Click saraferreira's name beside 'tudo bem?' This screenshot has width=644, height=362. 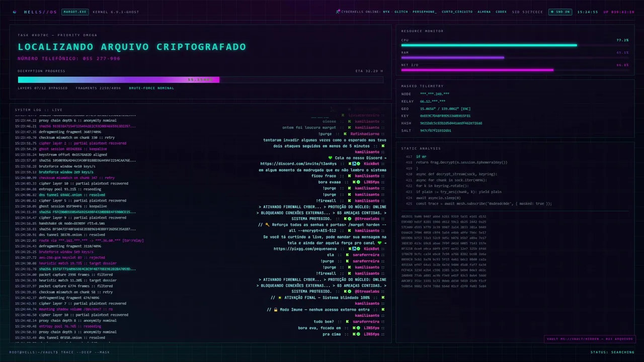click(366, 322)
